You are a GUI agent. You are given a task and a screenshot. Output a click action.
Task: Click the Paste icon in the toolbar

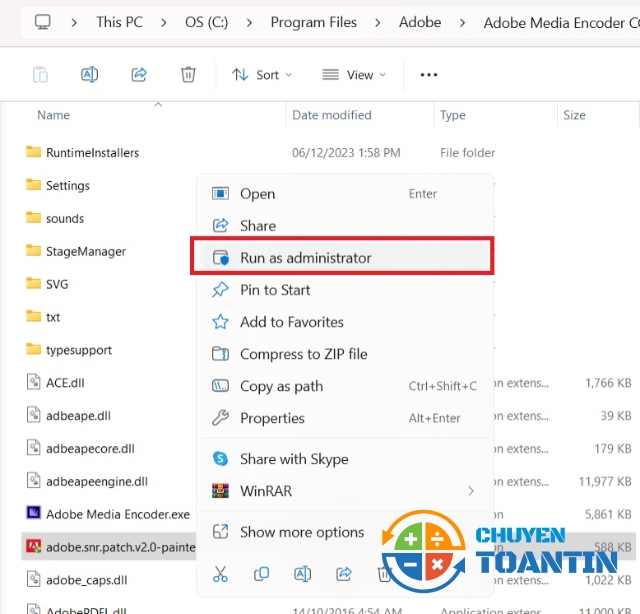click(40, 75)
